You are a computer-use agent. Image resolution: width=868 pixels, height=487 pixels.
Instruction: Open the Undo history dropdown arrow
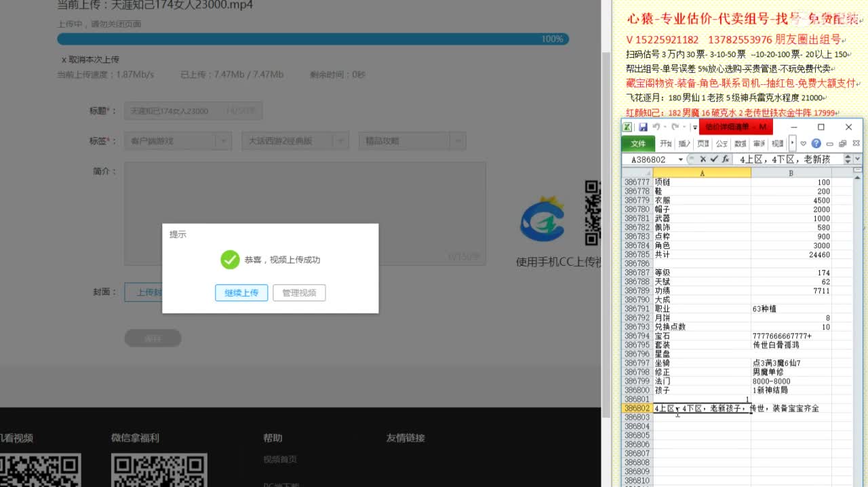665,127
